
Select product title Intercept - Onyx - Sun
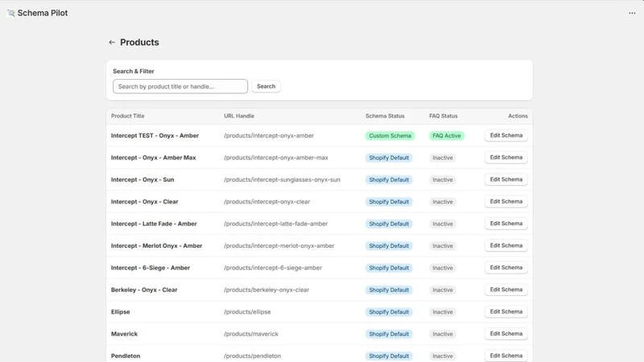142,179
